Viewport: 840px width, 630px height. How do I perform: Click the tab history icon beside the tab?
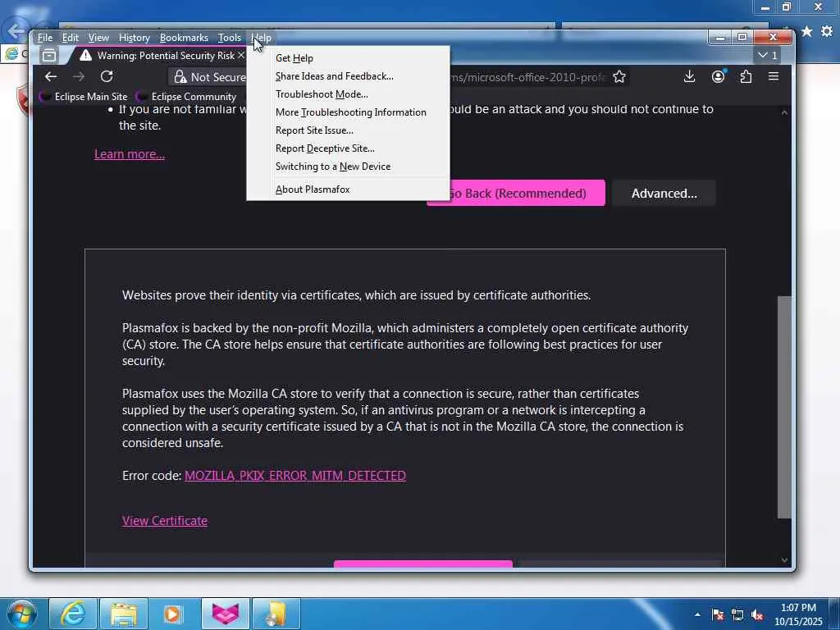(48, 55)
